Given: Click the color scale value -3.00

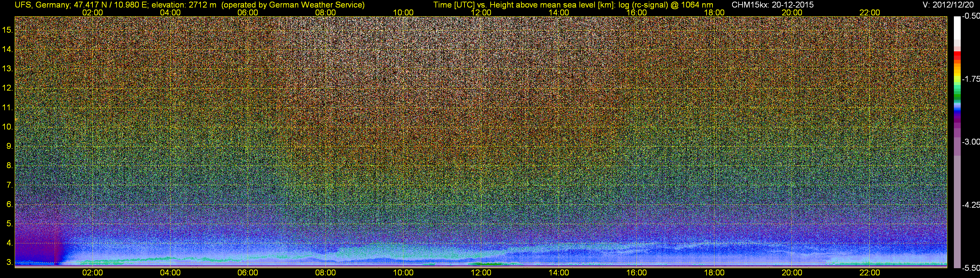Looking at the screenshot, I should click(971, 142).
